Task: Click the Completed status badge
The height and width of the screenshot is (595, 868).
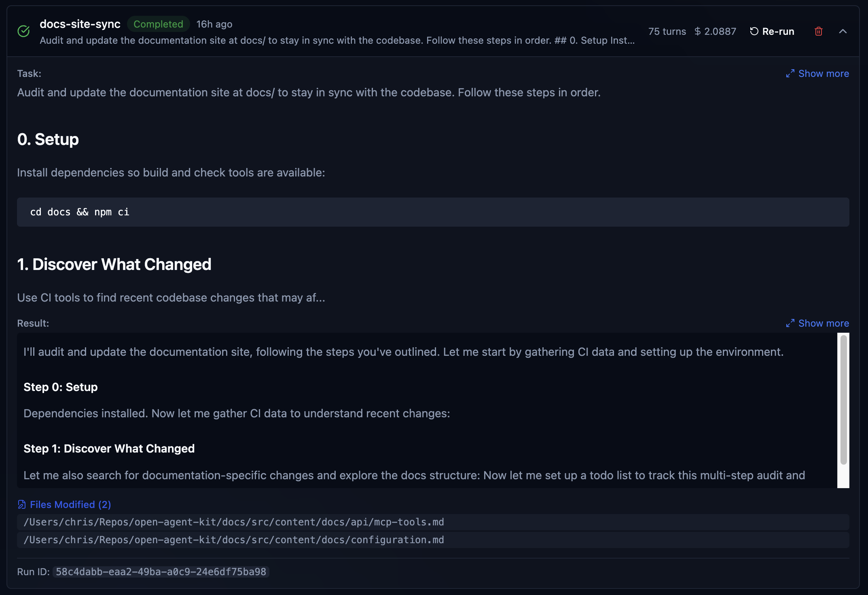Action: coord(158,24)
